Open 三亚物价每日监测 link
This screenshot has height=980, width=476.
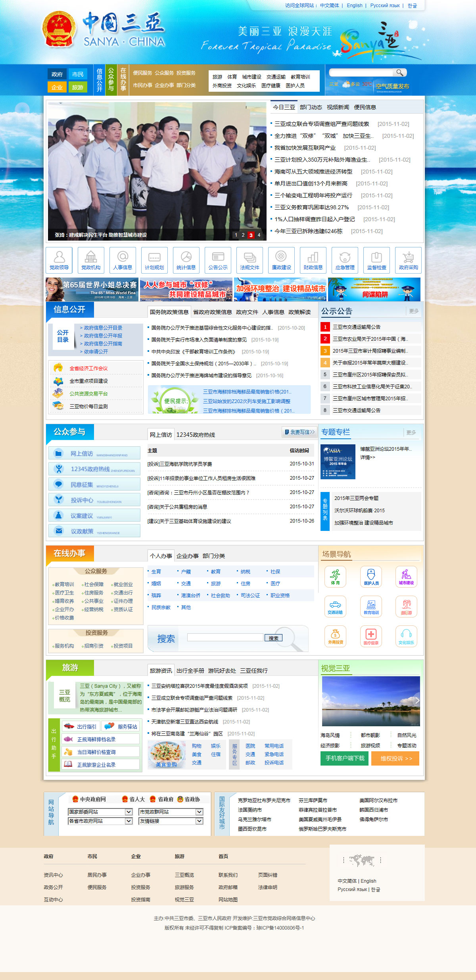pos(88,407)
